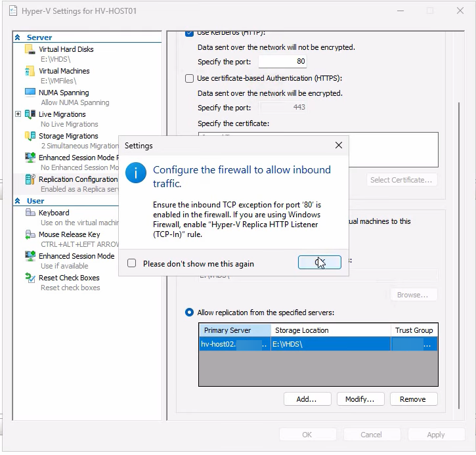Select the hv-host02 primary server row
476x455 pixels.
click(x=318, y=344)
